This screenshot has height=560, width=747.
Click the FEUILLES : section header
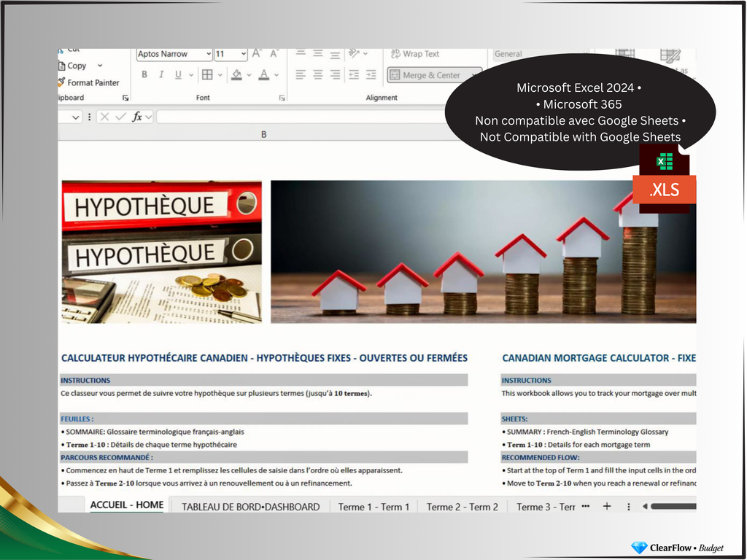point(264,419)
